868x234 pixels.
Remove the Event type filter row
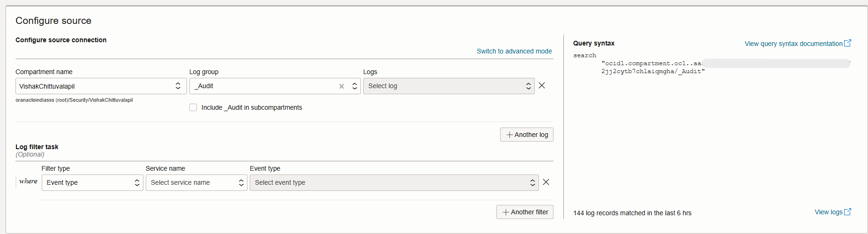[x=546, y=182]
